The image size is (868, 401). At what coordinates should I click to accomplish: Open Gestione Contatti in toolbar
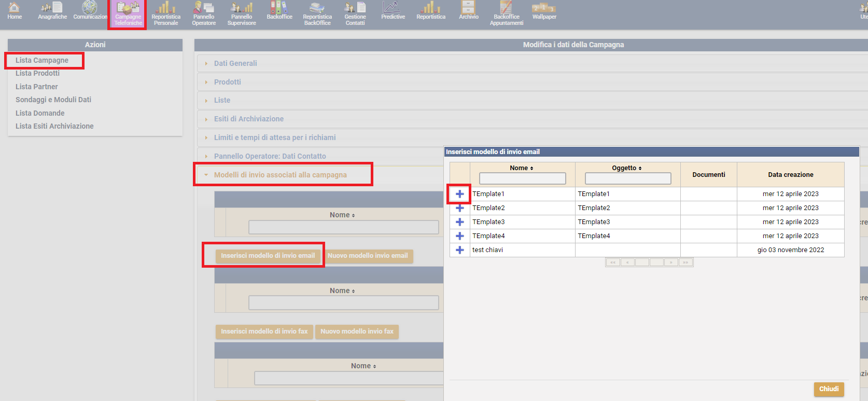(355, 13)
